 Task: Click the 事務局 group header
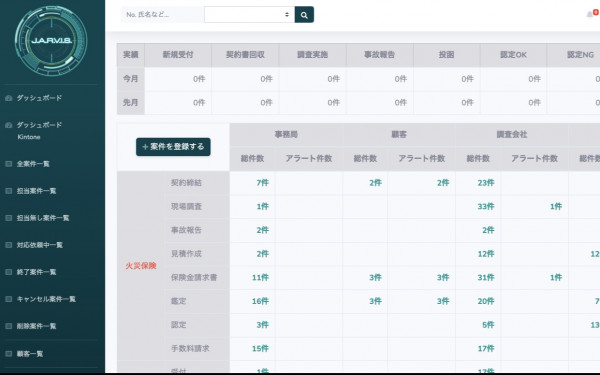pos(286,134)
